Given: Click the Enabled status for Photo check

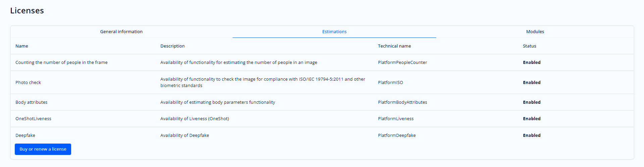Looking at the screenshot, I should pos(532,83).
